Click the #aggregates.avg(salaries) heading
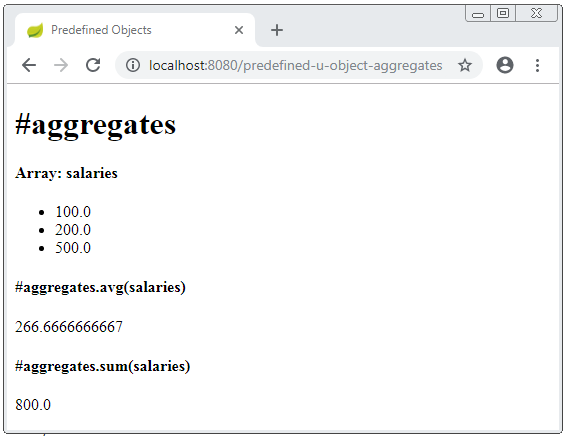The height and width of the screenshot is (436, 564). 100,287
